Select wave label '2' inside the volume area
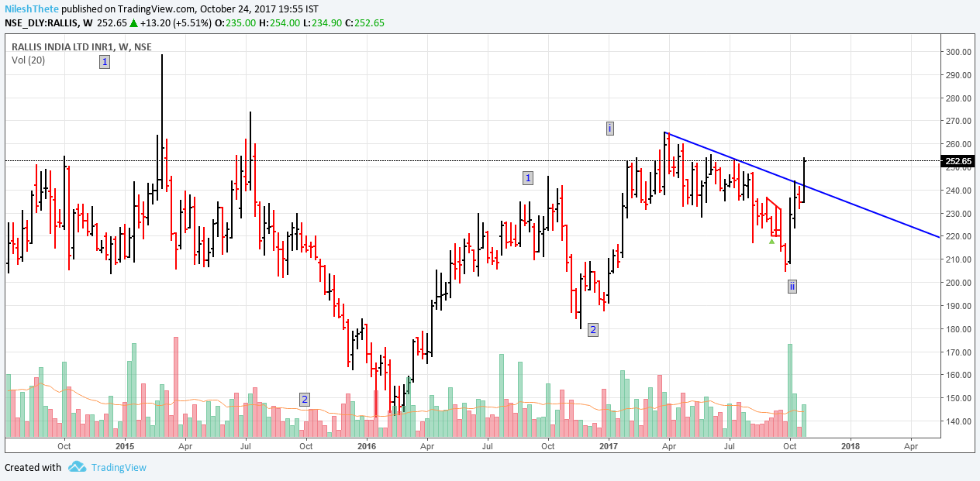Viewport: 980px width, 481px height. (305, 400)
